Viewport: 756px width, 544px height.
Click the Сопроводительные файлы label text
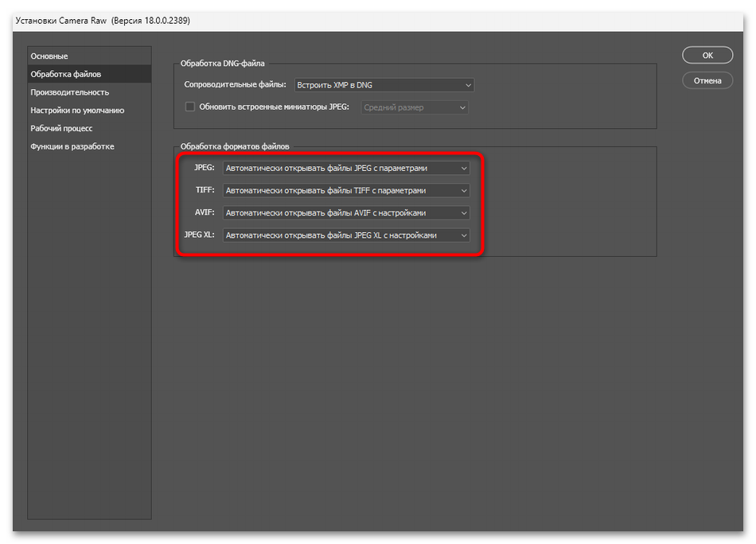[236, 85]
